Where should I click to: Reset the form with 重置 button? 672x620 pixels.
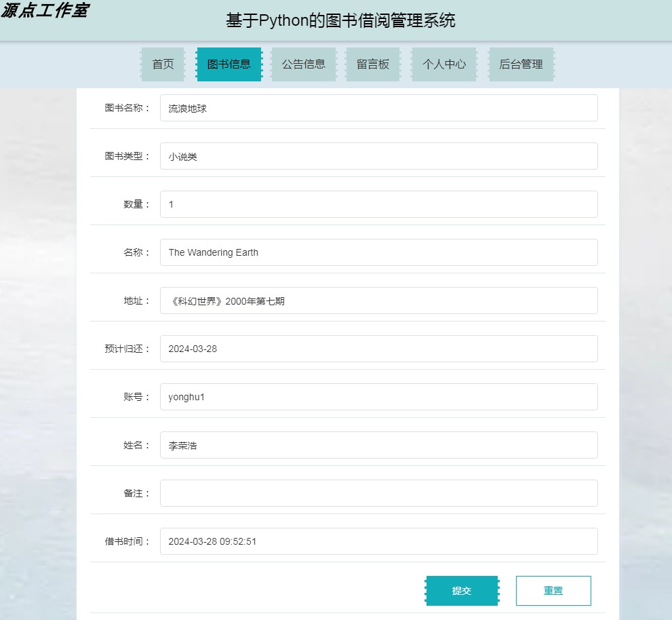[553, 590]
